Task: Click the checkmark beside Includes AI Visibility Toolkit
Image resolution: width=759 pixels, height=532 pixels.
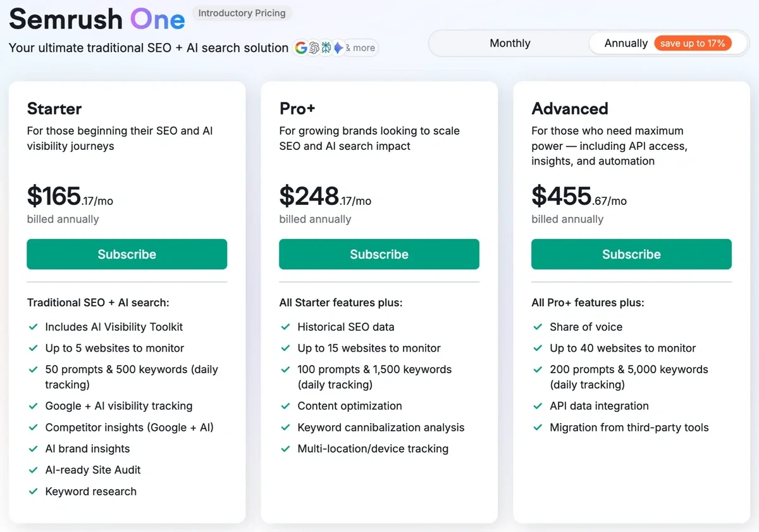Action: 33,327
